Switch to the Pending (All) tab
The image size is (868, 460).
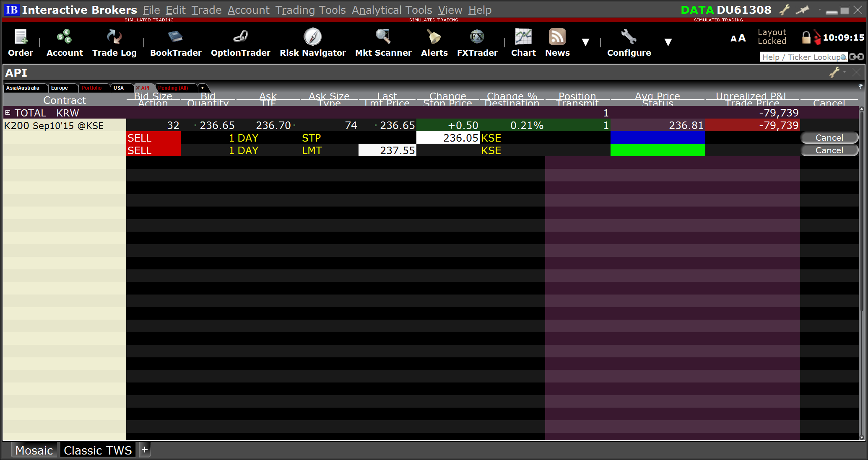[173, 88]
